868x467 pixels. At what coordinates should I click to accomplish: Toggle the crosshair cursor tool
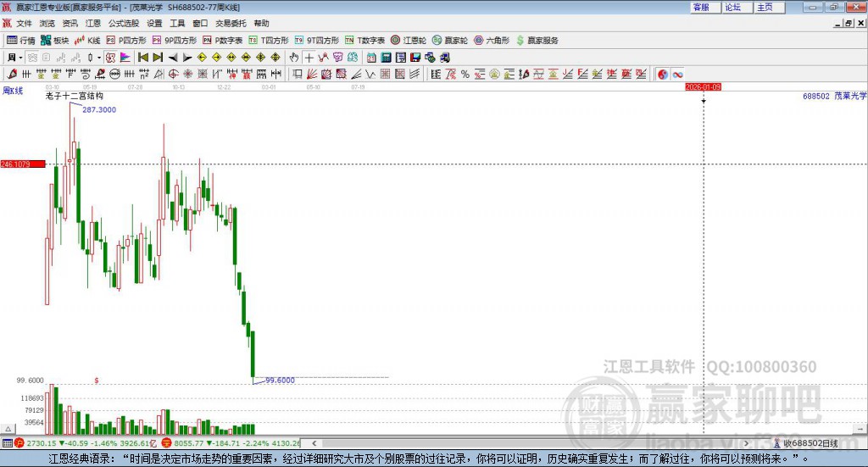309,58
